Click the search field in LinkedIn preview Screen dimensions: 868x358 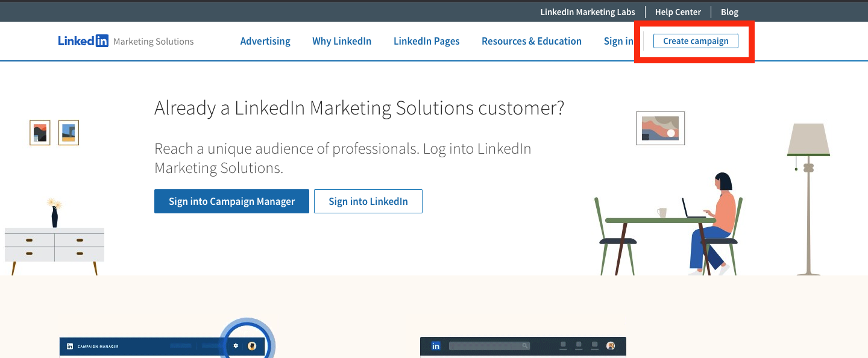click(x=489, y=346)
